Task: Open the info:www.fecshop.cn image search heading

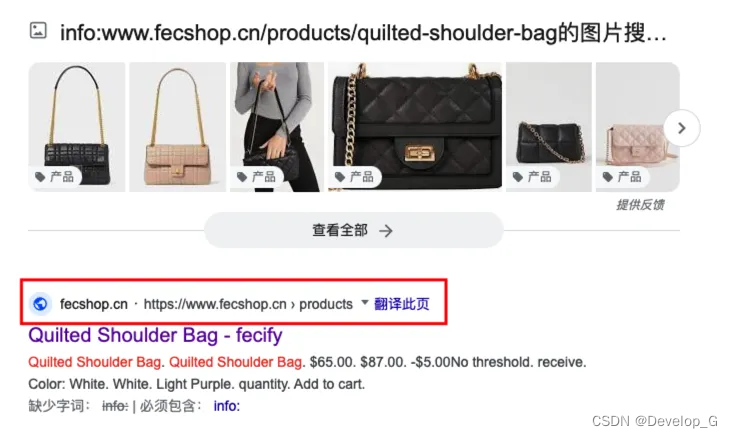Action: (363, 33)
